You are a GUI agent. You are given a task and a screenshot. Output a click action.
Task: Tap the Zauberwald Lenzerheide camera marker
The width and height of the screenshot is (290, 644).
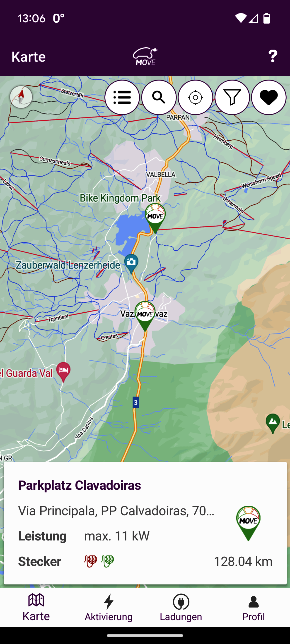click(x=131, y=264)
